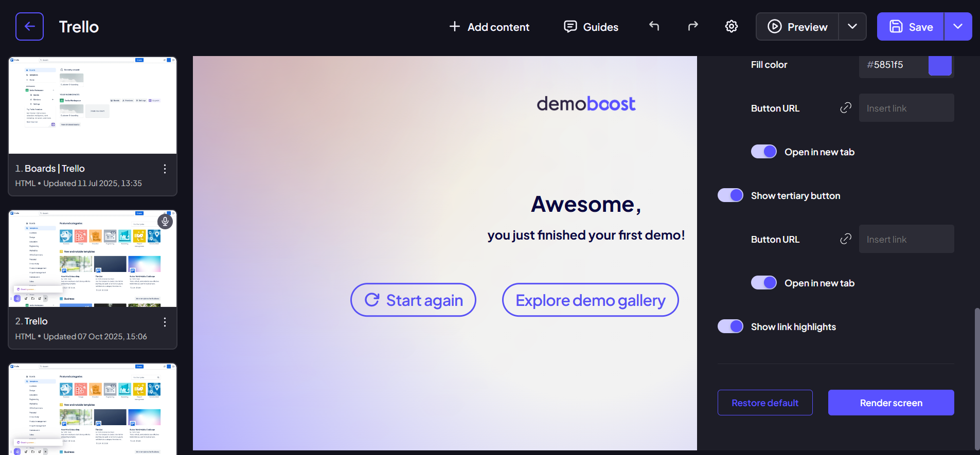
Task: Click the link icon beside first Button URL
Action: 846,108
